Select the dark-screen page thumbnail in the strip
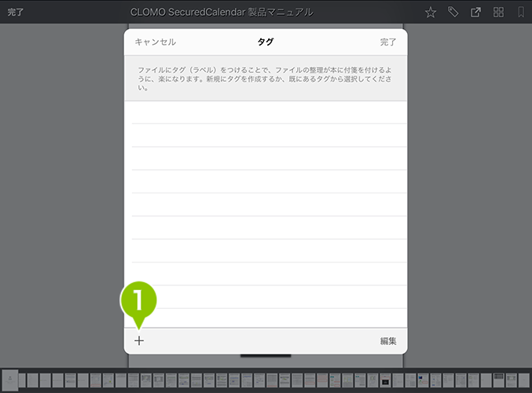Screen dimensions: 532x393 385,380
